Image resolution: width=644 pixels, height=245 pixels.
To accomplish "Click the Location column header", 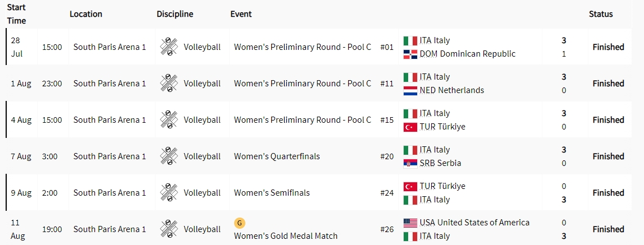I will 86,14.
